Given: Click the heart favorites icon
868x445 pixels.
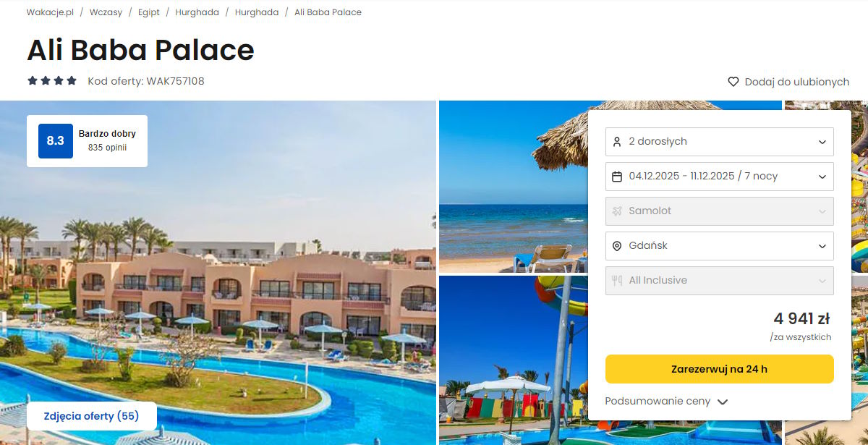Looking at the screenshot, I should [733, 82].
